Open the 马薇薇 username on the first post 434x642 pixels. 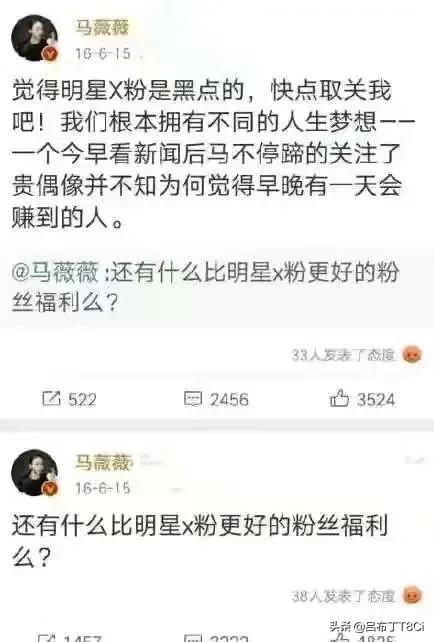pos(102,27)
